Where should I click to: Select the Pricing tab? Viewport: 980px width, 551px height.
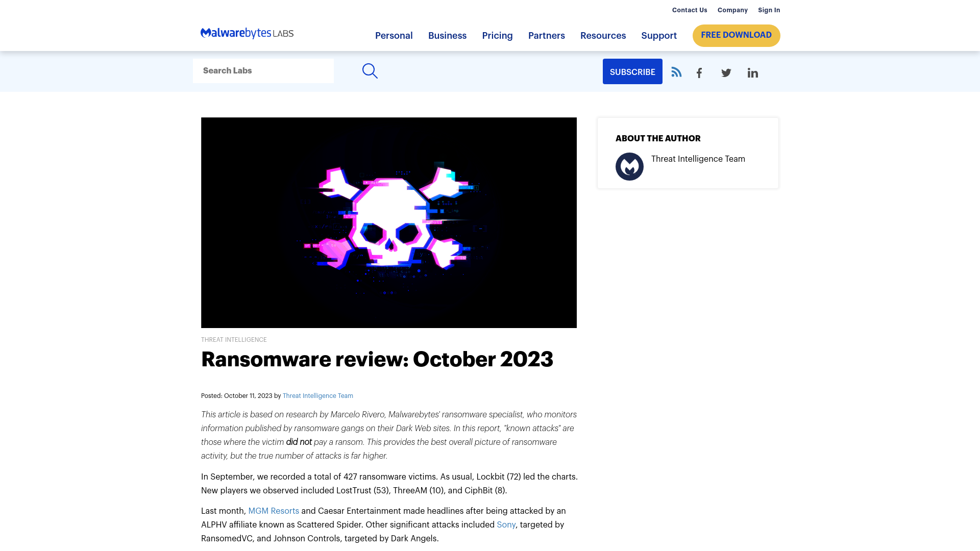click(498, 36)
